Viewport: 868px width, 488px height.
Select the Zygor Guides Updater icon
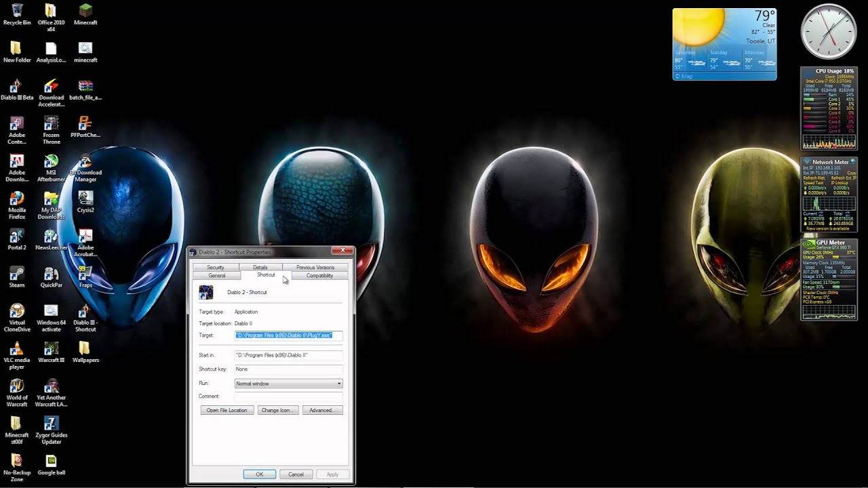pyautogui.click(x=51, y=430)
